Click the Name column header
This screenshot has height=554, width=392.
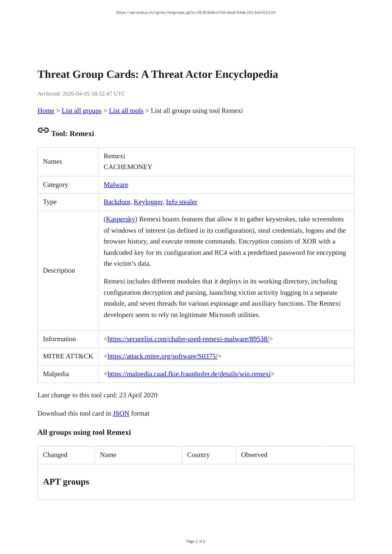[108, 455]
